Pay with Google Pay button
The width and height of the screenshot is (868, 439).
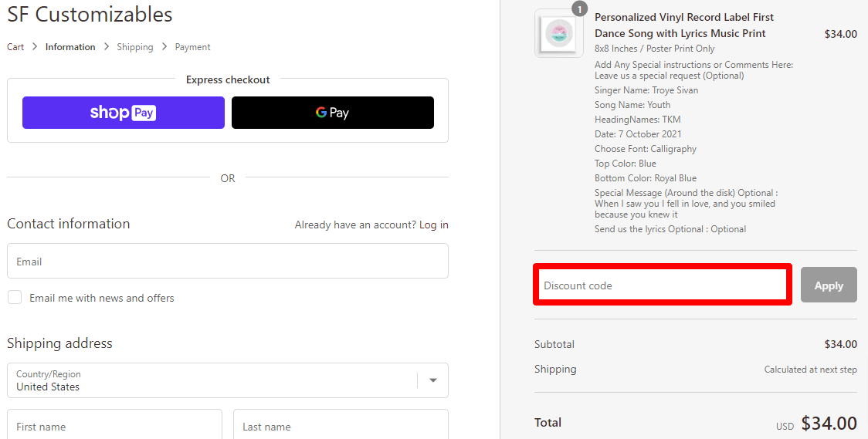coord(333,113)
